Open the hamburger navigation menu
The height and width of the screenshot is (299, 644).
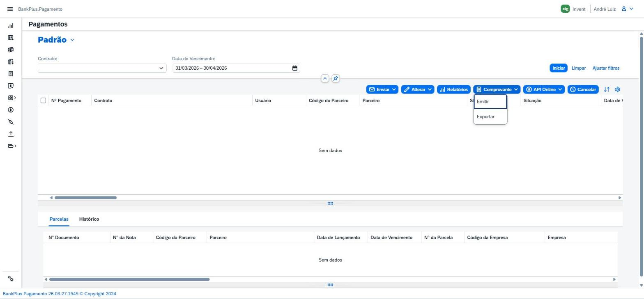coord(10,9)
